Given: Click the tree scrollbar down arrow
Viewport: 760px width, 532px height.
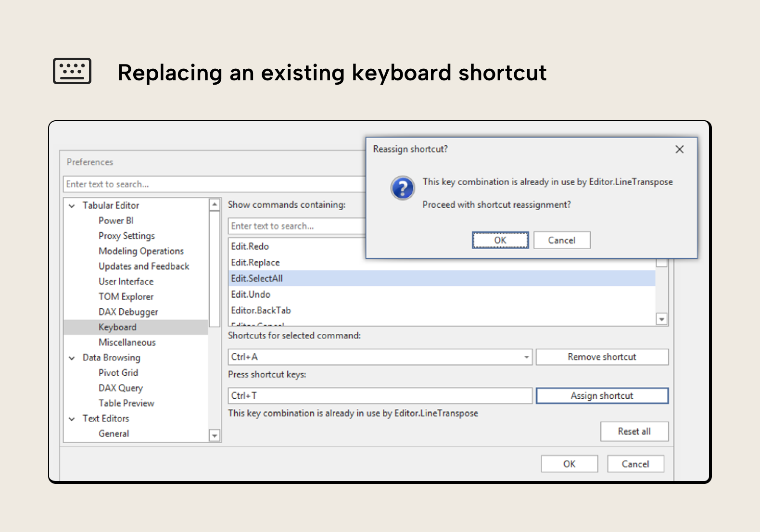Looking at the screenshot, I should pyautogui.click(x=215, y=436).
